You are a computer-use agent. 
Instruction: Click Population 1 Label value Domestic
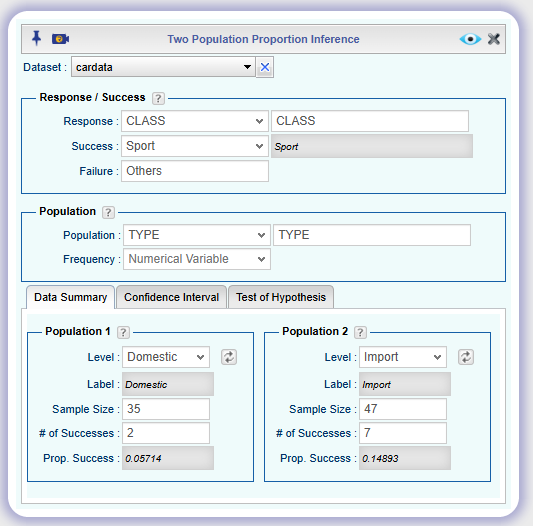coord(168,384)
